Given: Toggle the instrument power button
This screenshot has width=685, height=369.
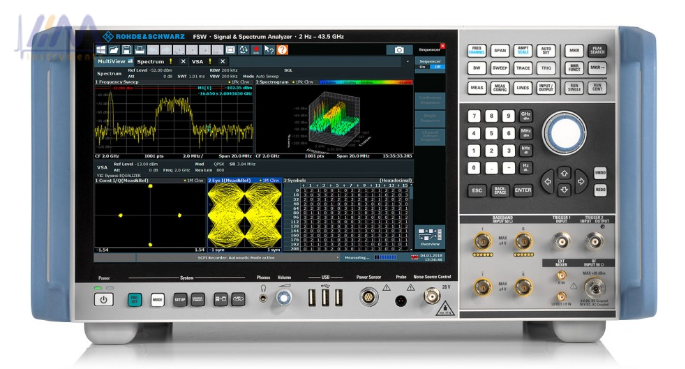Looking at the screenshot, I should (104, 300).
